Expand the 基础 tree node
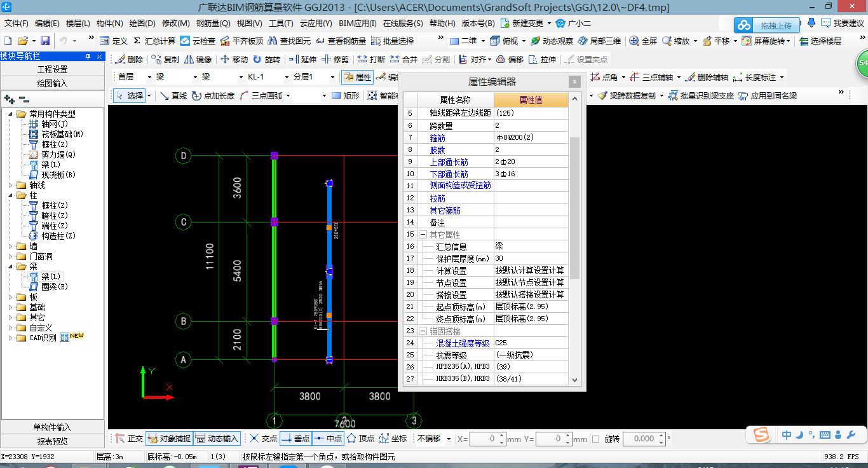This screenshot has width=868, height=468. 11,307
